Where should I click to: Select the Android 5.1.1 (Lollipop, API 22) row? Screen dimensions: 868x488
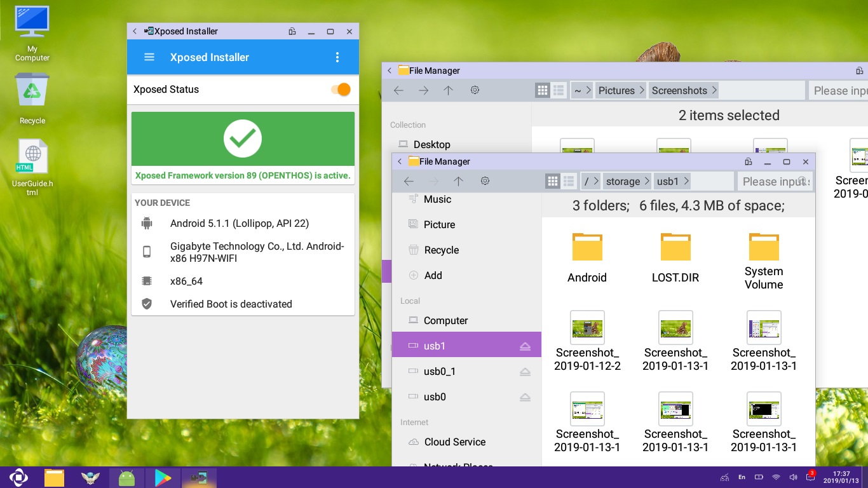243,223
